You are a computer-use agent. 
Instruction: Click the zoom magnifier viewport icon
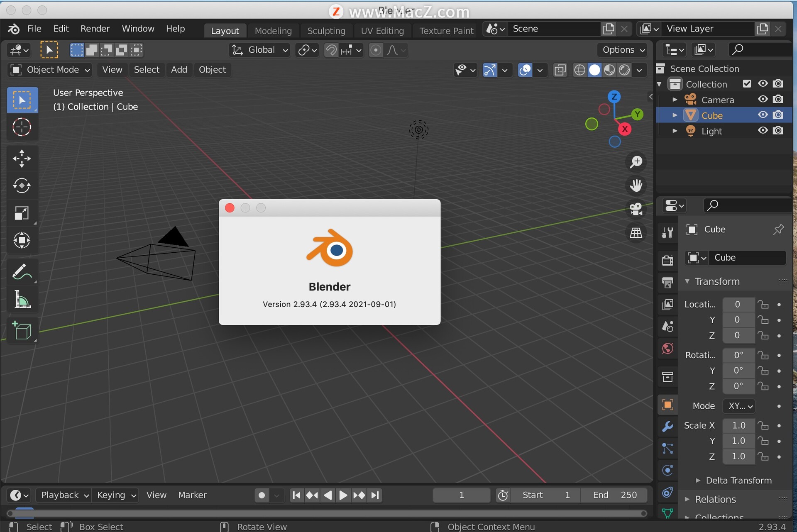point(636,162)
